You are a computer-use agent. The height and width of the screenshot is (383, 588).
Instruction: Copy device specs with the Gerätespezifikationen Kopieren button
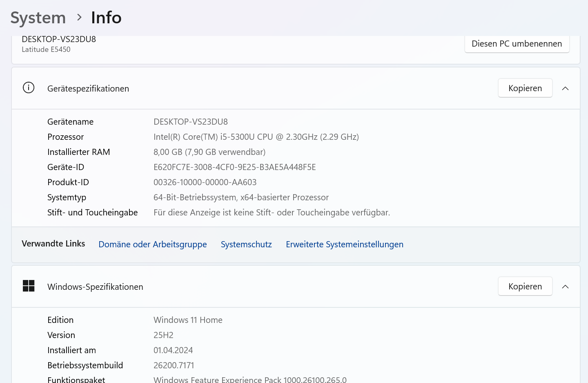[525, 88]
